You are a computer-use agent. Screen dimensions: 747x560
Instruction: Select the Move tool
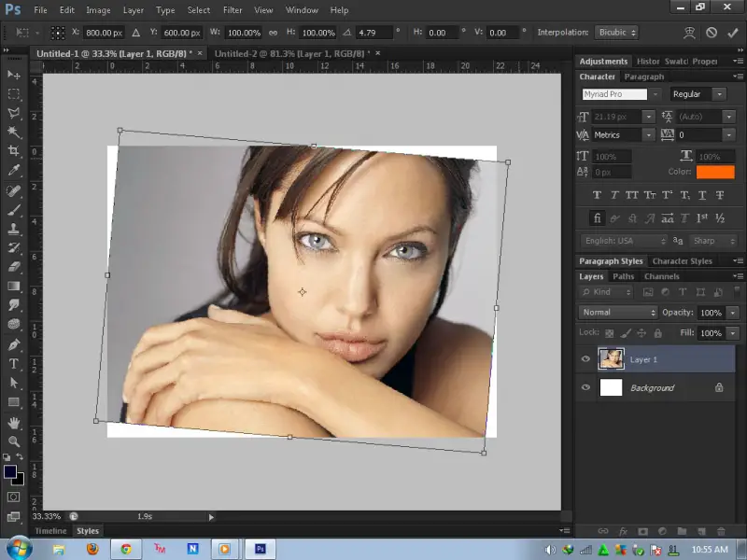[x=14, y=75]
